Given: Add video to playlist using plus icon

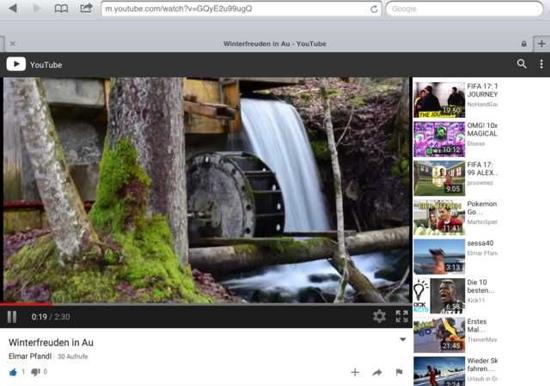Looking at the screenshot, I should click(x=355, y=372).
